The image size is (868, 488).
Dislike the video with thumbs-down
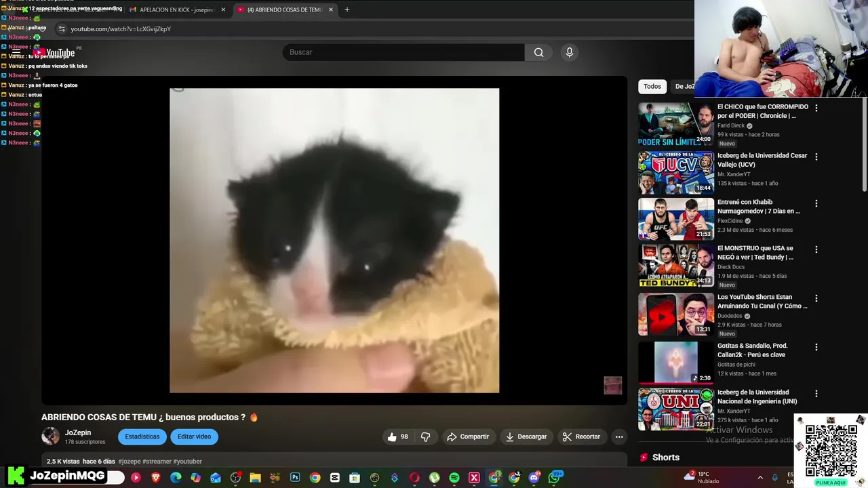425,436
